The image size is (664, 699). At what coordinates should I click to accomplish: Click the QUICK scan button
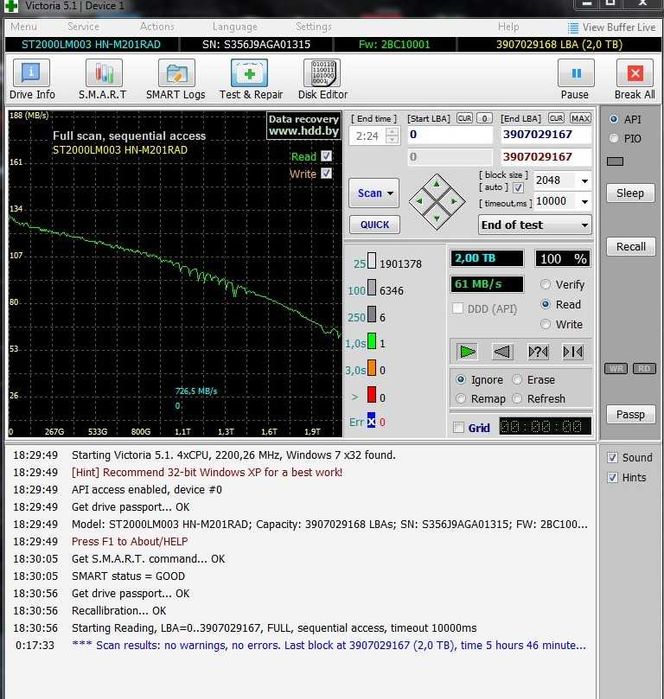pos(375,225)
